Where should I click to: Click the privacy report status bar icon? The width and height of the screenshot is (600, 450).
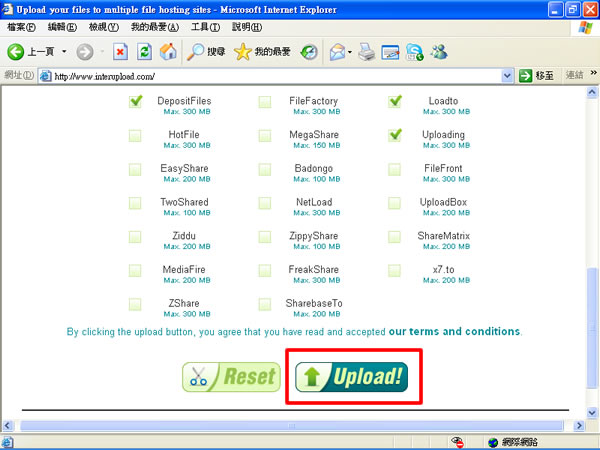457,442
